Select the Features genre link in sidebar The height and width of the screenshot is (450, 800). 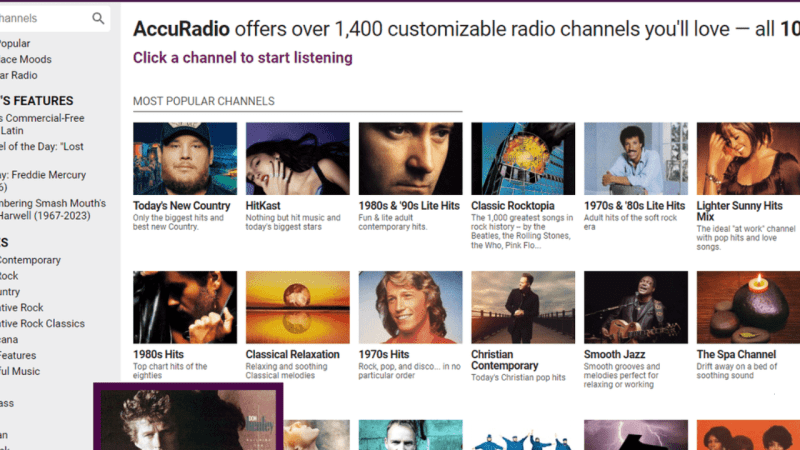(x=18, y=355)
